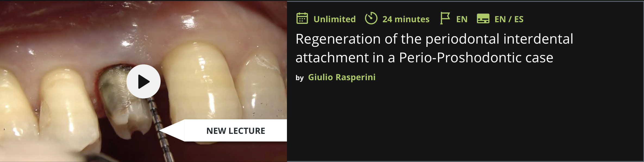Open the lecture title link
The width and height of the screenshot is (644, 162).
click(434, 48)
